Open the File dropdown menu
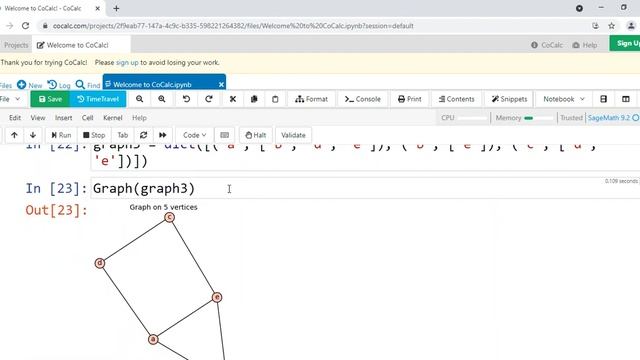 [10, 99]
